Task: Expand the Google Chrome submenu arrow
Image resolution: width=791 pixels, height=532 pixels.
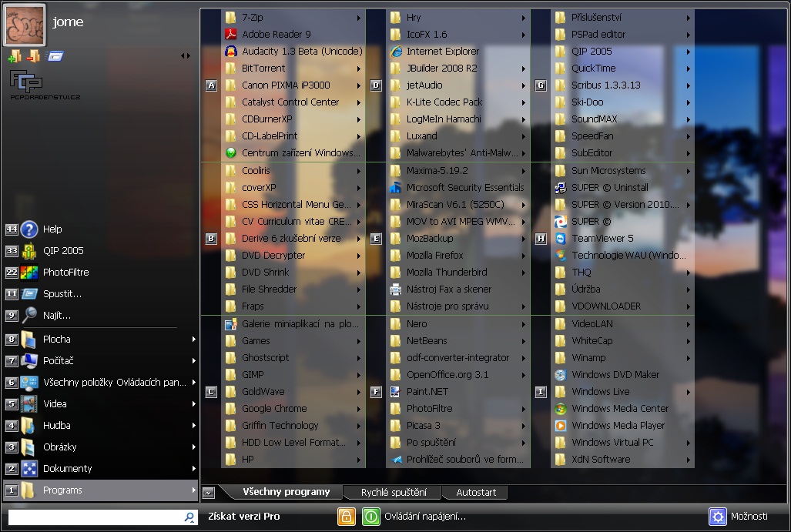Action: [x=359, y=409]
